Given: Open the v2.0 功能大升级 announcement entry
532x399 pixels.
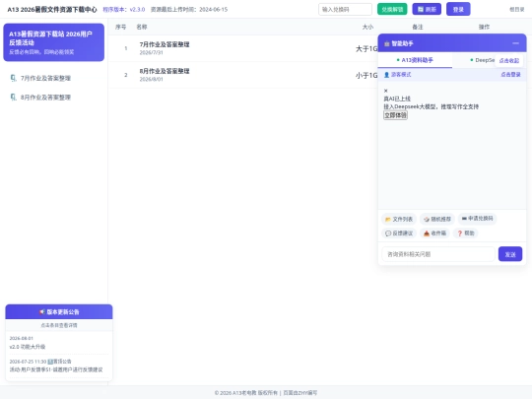Looking at the screenshot, I should point(58,343).
